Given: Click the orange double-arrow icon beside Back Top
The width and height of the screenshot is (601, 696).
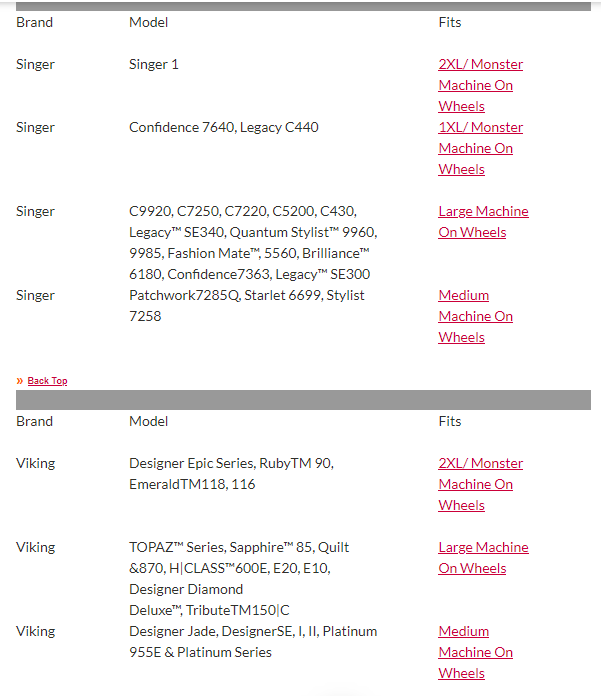Looking at the screenshot, I should pyautogui.click(x=20, y=381).
